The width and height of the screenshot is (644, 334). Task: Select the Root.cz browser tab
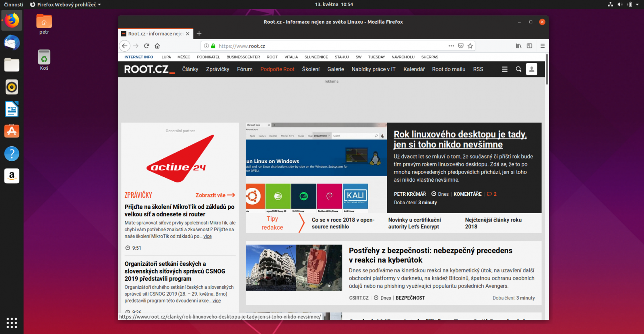[x=156, y=34]
